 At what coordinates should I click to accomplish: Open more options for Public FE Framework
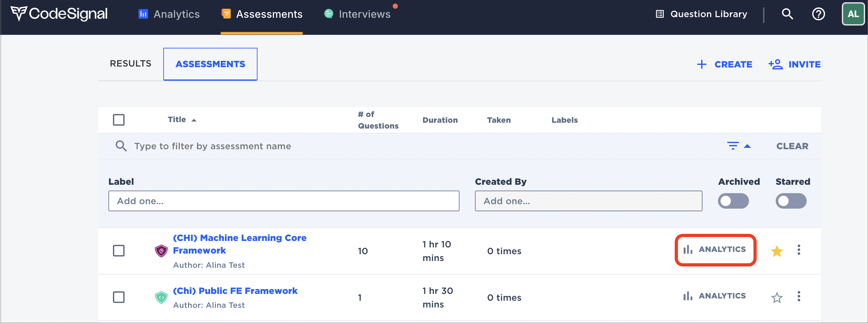tap(799, 297)
